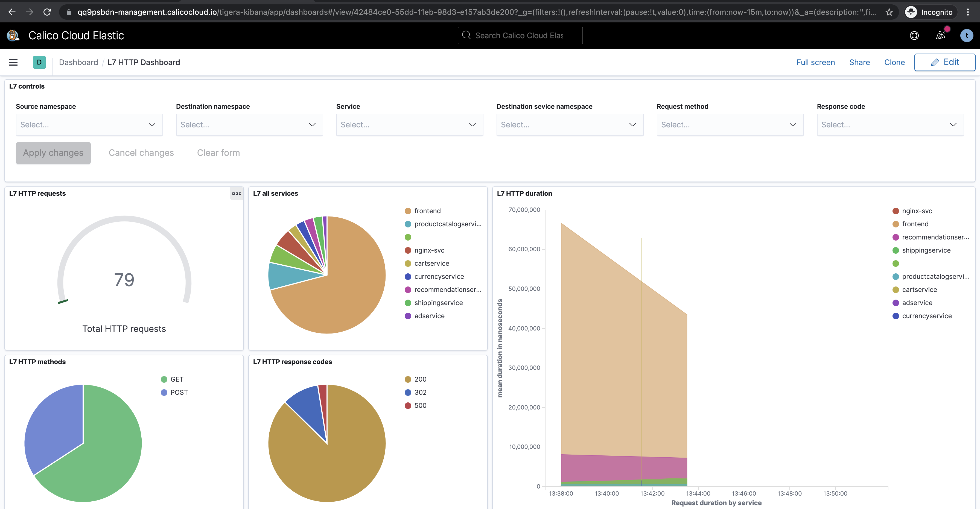
Task: Click the Calico Cloud logo icon
Action: 13,35
